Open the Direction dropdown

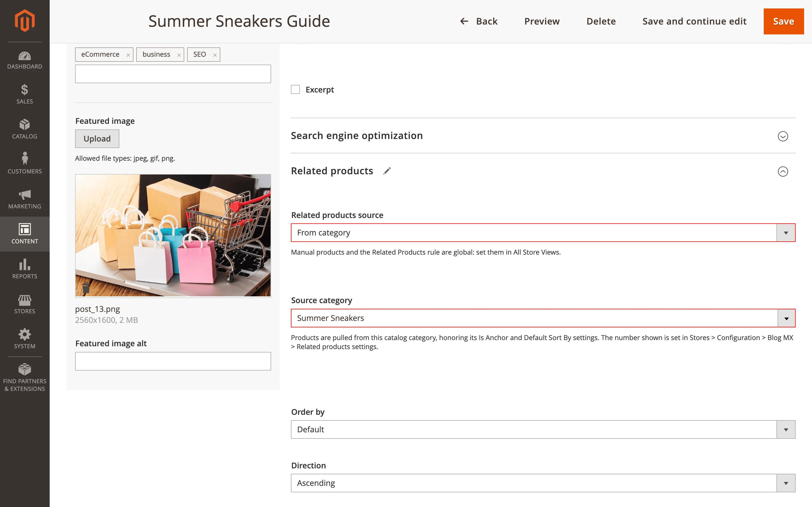pyautogui.click(x=543, y=483)
